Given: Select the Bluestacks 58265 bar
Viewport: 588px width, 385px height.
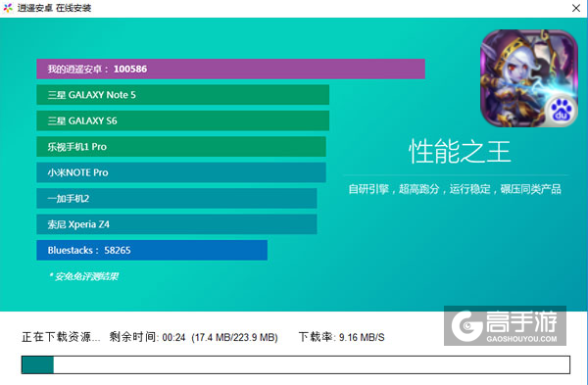Looking at the screenshot, I should point(152,250).
